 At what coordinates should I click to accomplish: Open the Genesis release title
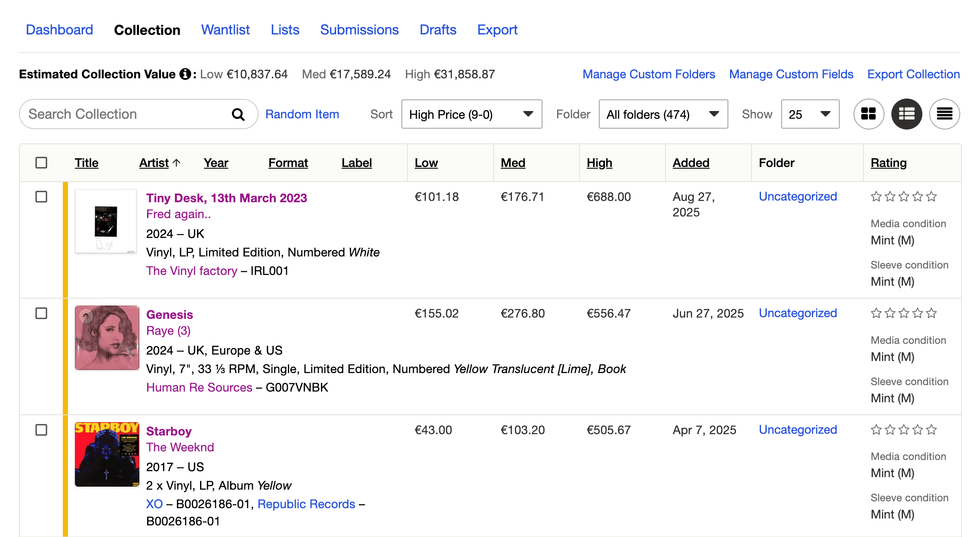(169, 315)
